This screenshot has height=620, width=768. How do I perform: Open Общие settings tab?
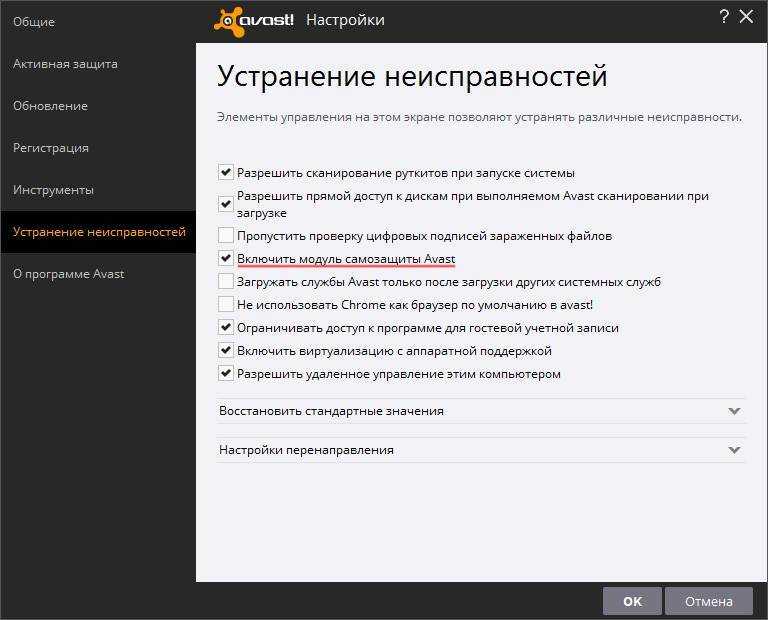(98, 22)
